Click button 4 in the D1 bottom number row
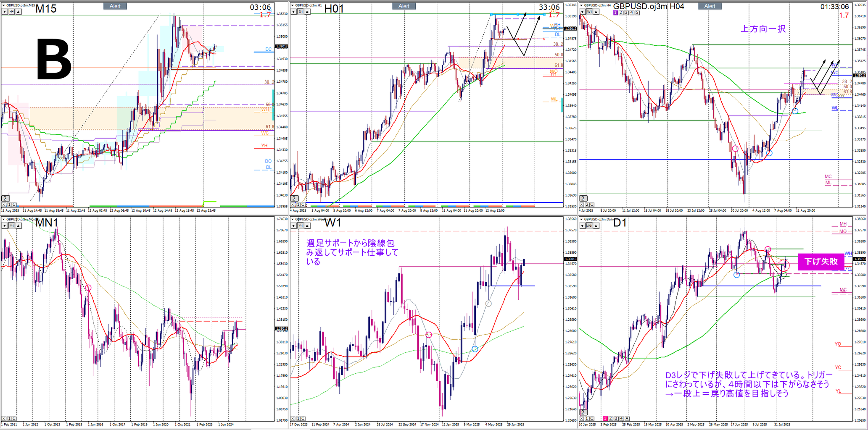 [622, 419]
